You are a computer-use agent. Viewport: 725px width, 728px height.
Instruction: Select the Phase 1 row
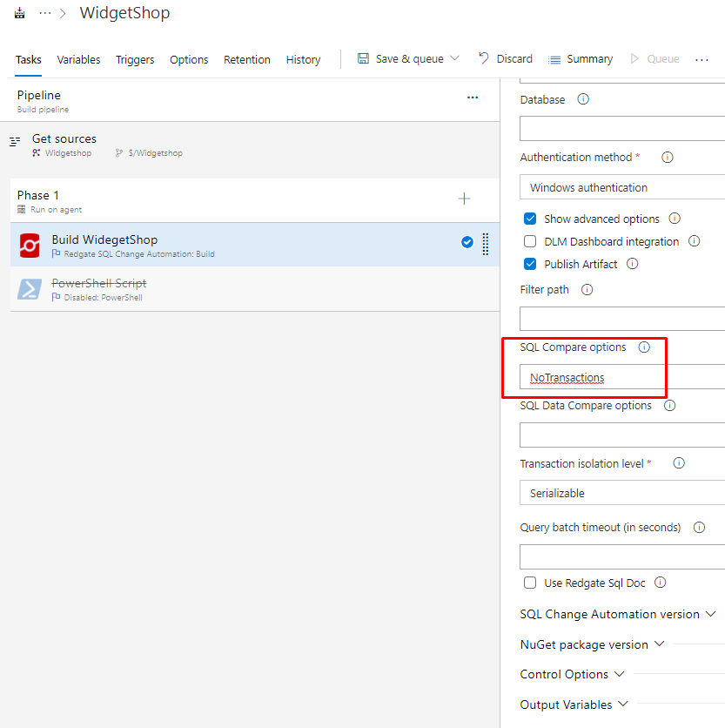point(255,201)
